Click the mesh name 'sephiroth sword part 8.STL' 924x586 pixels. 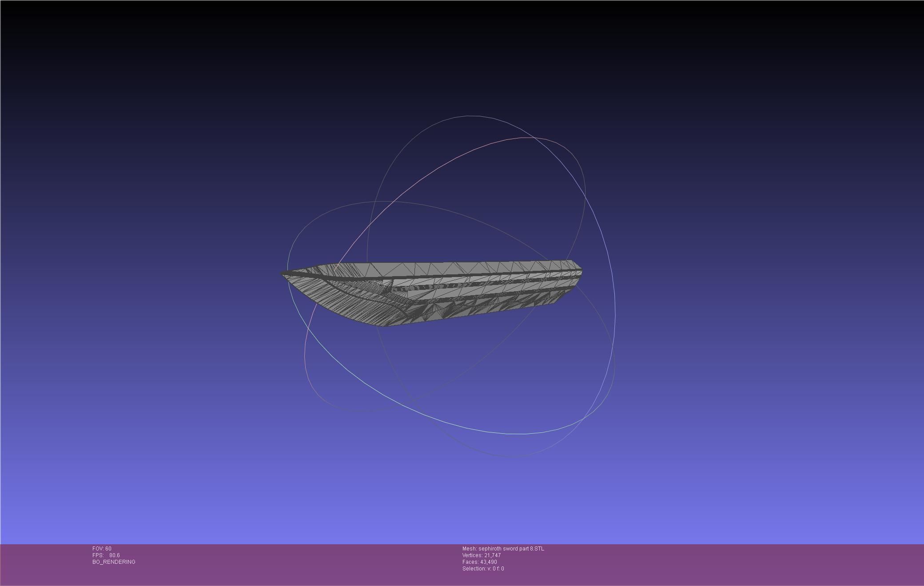tap(511, 549)
